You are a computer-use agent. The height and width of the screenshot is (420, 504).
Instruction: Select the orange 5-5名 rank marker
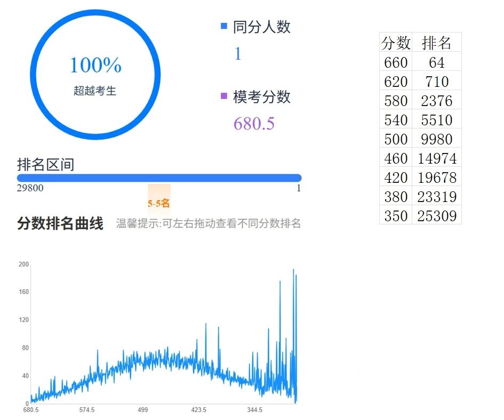click(x=159, y=203)
